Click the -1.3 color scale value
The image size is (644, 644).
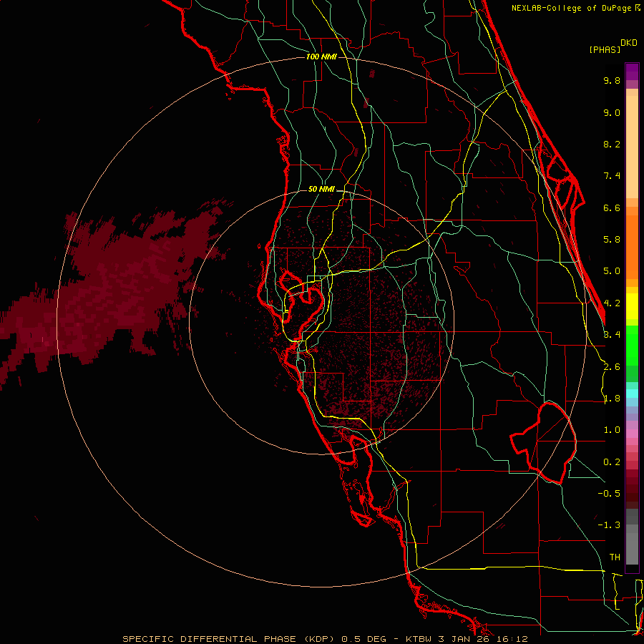tap(609, 526)
